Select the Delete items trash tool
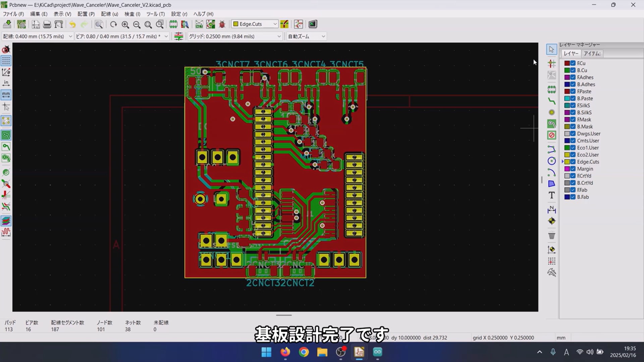This screenshot has height=362, width=644. [x=551, y=236]
